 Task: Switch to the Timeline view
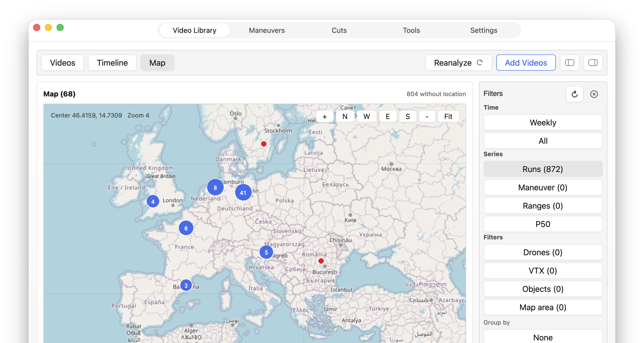[x=112, y=63]
